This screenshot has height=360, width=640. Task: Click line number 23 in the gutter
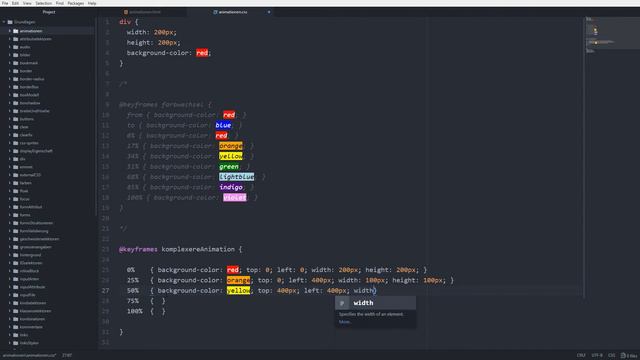click(x=106, y=249)
